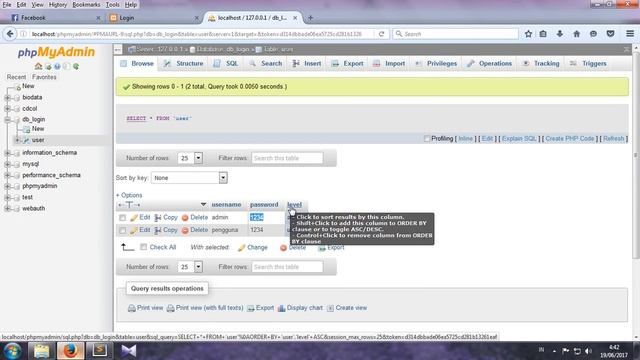Image resolution: width=640 pixels, height=360 pixels.
Task: Open the Favorites navigation tab
Action: [44, 77]
